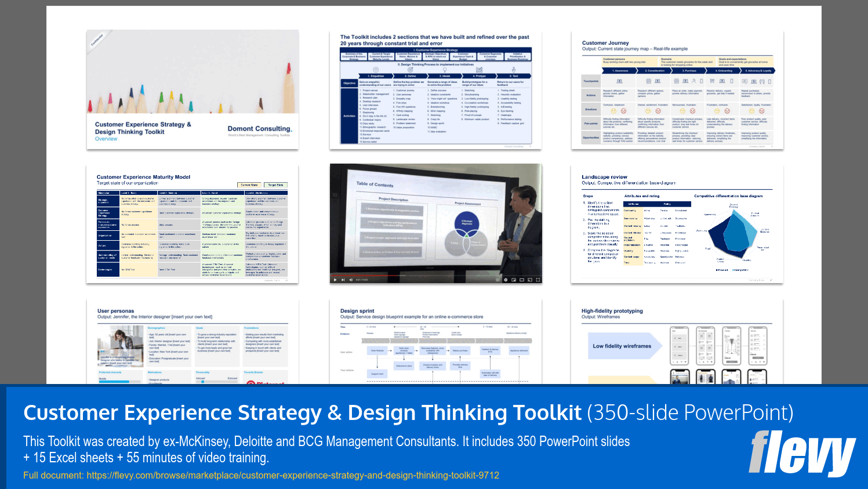Select the 3. Purchase journey stage
Viewport: 868px width, 489px height.
click(688, 71)
